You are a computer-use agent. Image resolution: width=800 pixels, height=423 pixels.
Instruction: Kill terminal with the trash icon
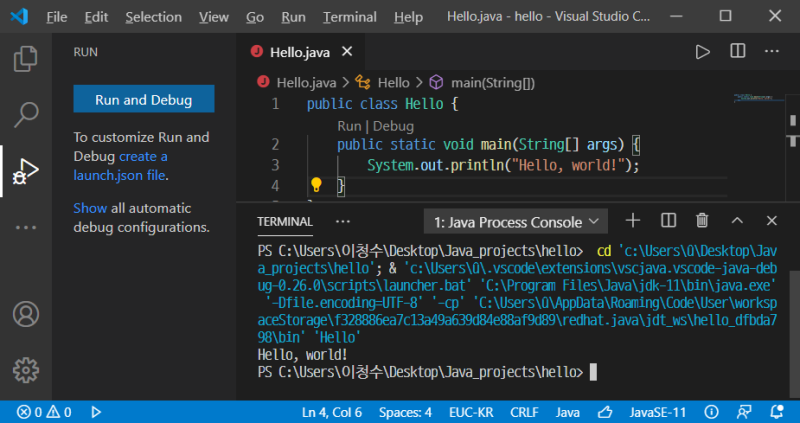click(x=702, y=220)
